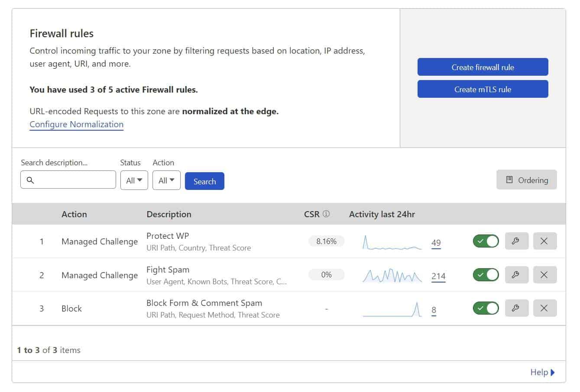
Task: Click the Description column header
Action: coord(169,214)
